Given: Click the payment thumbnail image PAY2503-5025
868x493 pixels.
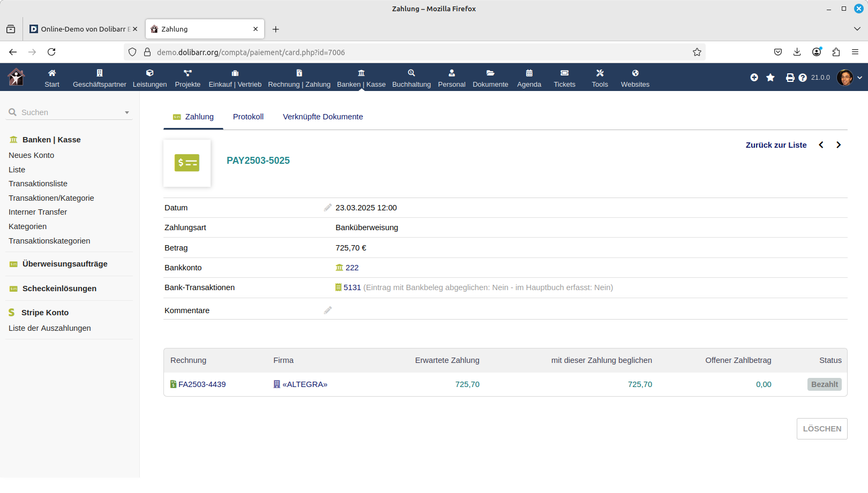Looking at the screenshot, I should coord(187,163).
